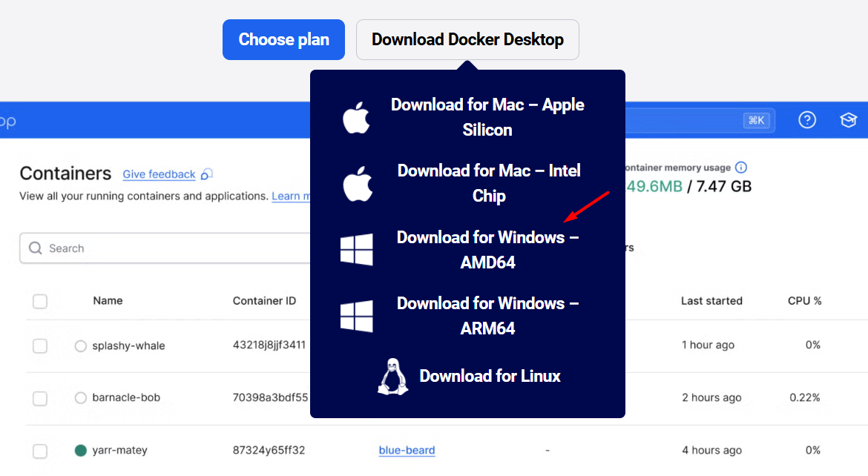Click the magnifier icon in Search box
Screen dimensions: 868x476
[x=36, y=248]
